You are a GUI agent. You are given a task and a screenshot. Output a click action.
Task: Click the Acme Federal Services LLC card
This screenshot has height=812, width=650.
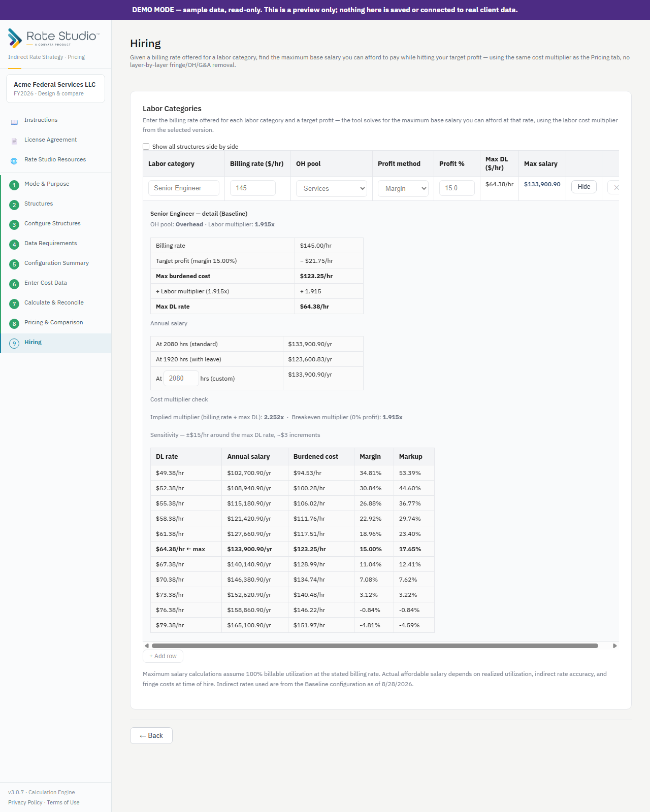tap(55, 89)
